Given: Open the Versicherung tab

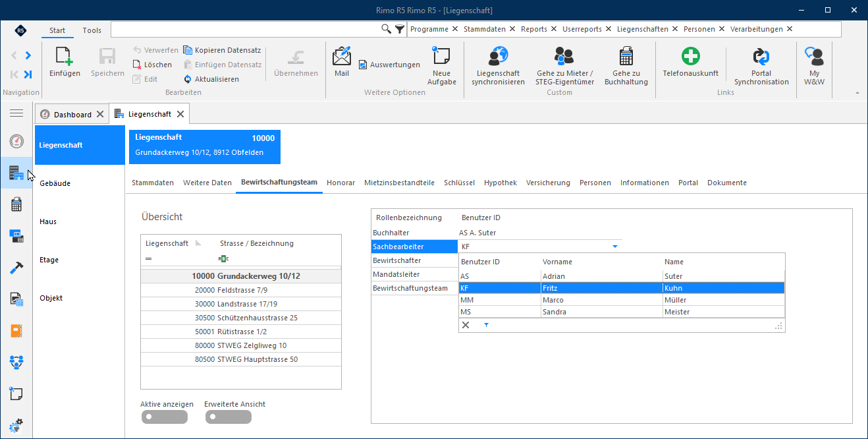Looking at the screenshot, I should [x=549, y=183].
